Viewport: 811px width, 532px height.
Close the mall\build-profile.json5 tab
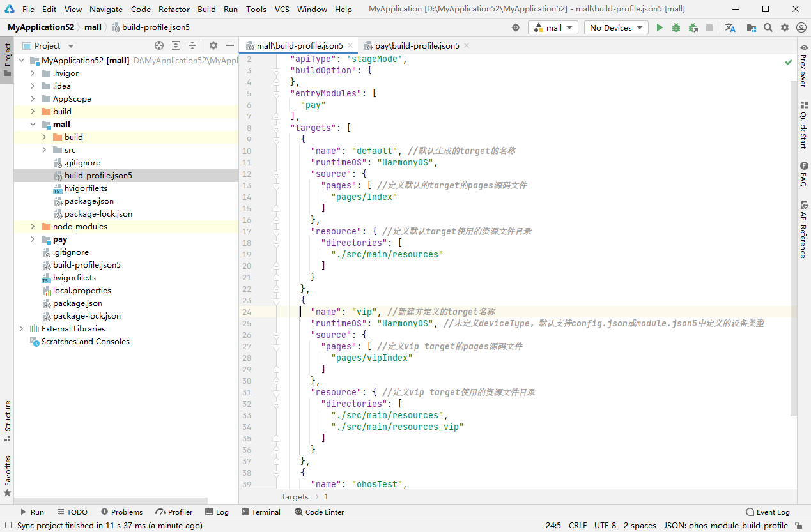pos(350,45)
